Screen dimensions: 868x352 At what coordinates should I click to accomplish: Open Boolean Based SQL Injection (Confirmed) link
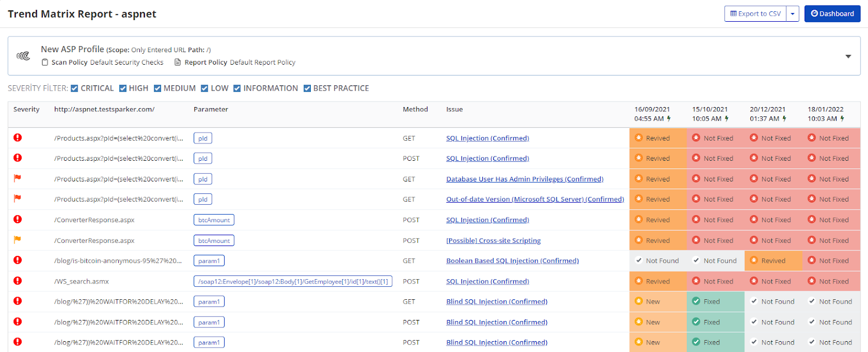point(512,261)
